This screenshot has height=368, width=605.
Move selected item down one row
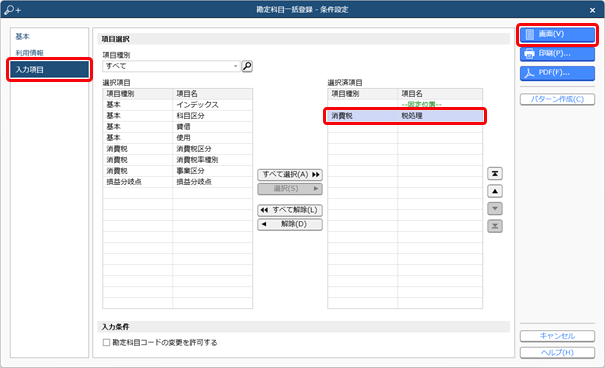495,209
